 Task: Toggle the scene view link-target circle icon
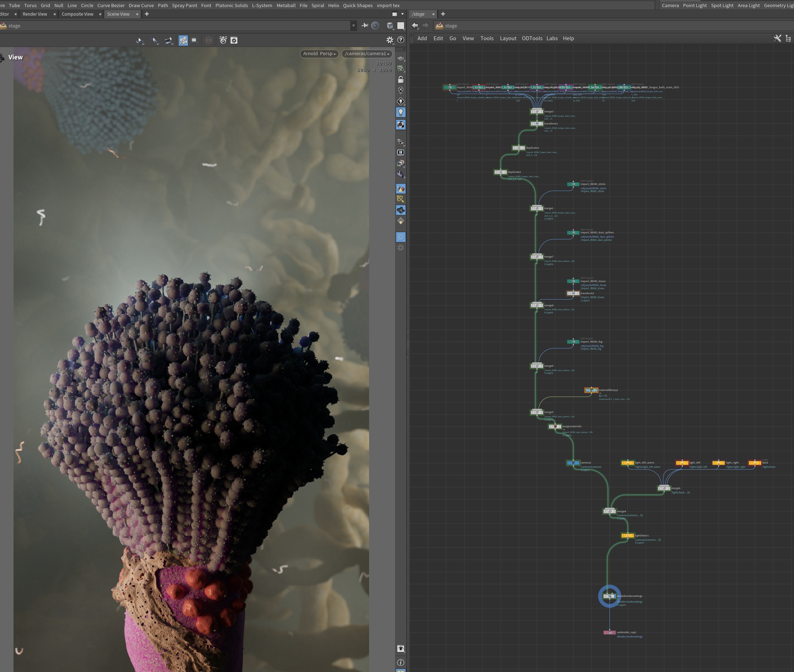(375, 26)
